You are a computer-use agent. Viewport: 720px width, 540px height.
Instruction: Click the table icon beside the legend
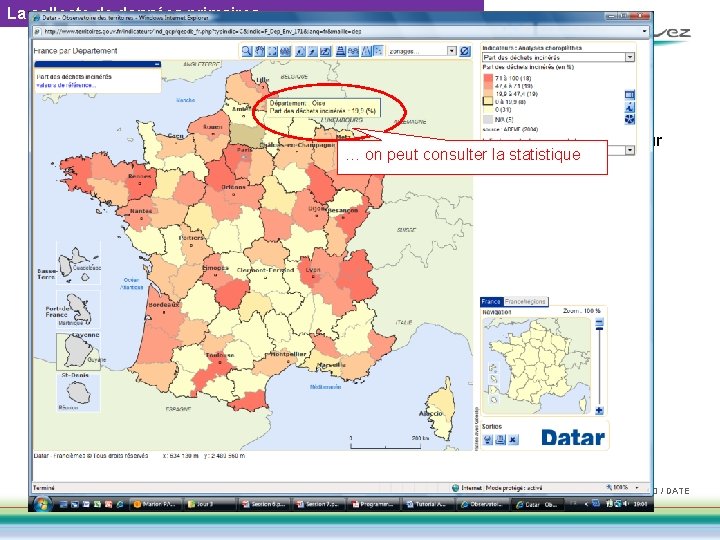(x=630, y=95)
